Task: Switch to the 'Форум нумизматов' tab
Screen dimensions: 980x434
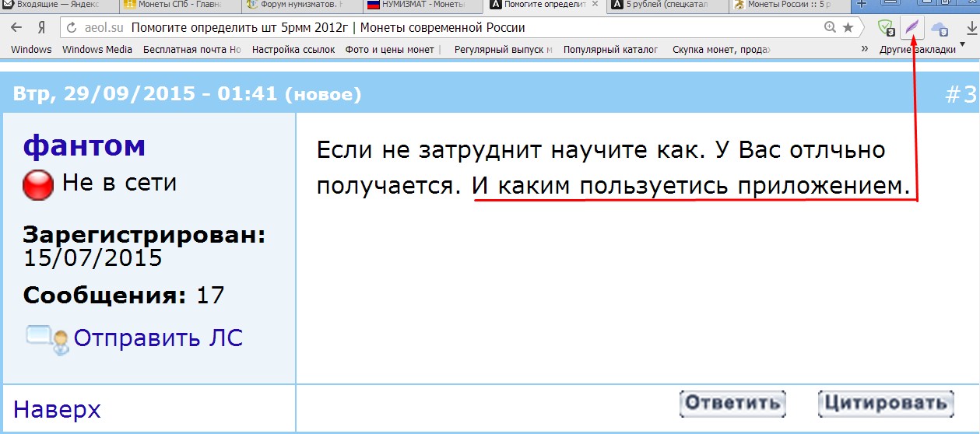Action: click(x=300, y=5)
